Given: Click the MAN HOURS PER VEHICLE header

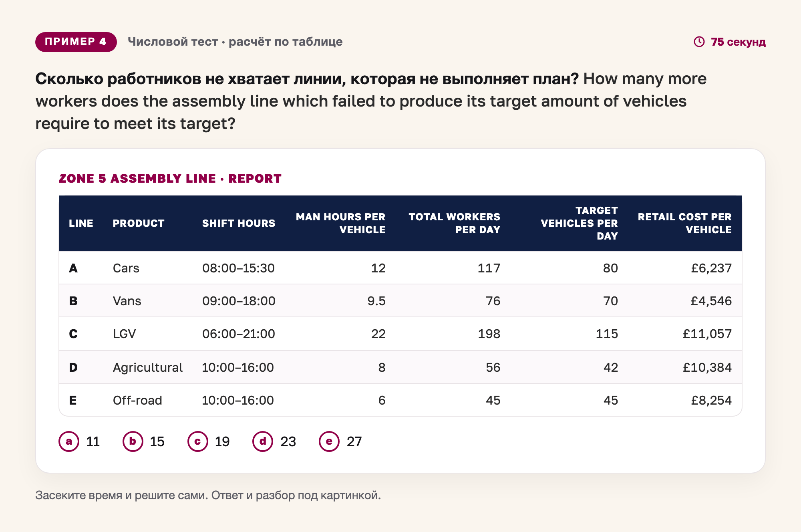Looking at the screenshot, I should pos(340,223).
